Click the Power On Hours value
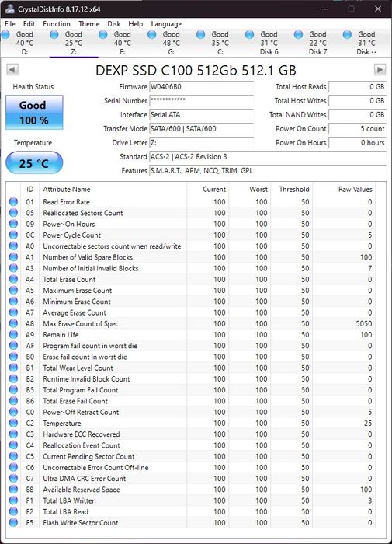Image resolution: width=392 pixels, height=544 pixels. click(357, 142)
